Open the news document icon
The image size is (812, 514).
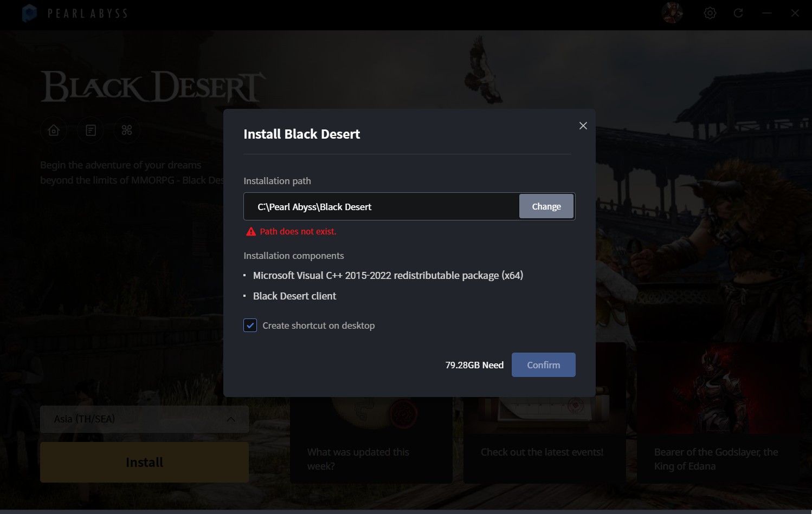tap(91, 131)
